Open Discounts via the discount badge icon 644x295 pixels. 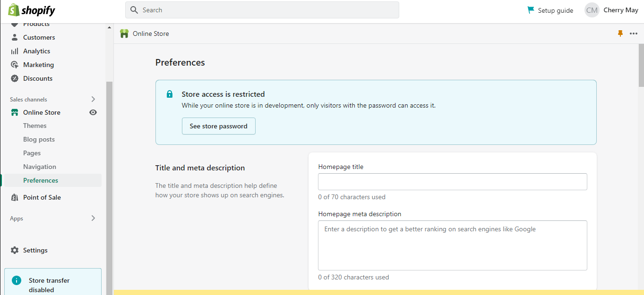(13, 78)
